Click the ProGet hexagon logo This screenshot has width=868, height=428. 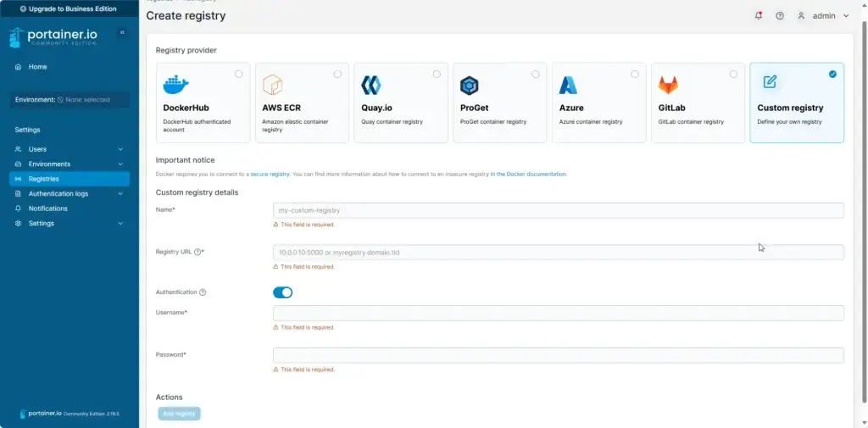pyautogui.click(x=470, y=86)
